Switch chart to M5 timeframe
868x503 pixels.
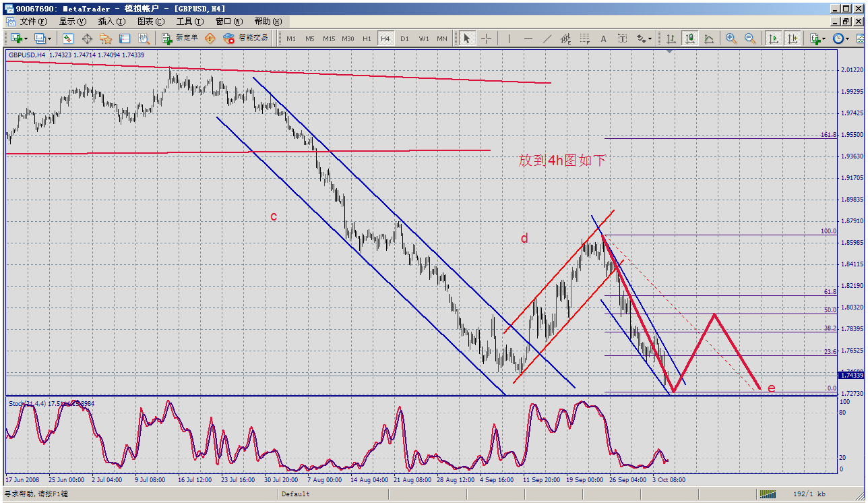(310, 38)
